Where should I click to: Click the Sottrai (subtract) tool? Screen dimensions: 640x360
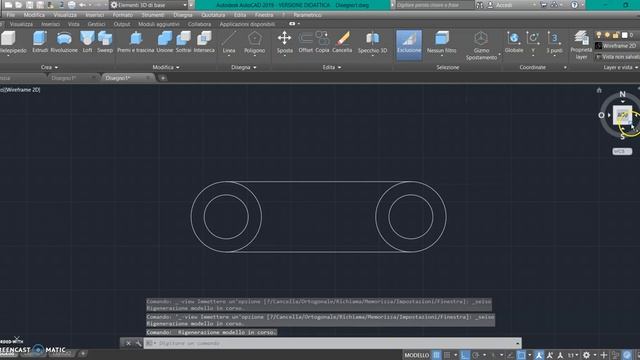(183, 42)
